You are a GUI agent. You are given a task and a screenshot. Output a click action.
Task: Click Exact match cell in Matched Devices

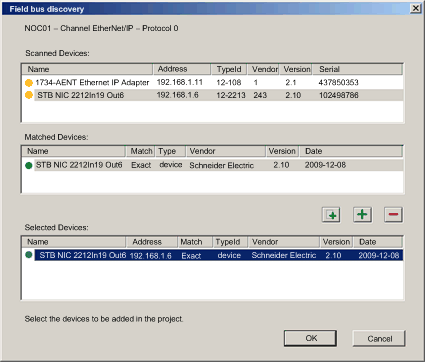(x=141, y=165)
